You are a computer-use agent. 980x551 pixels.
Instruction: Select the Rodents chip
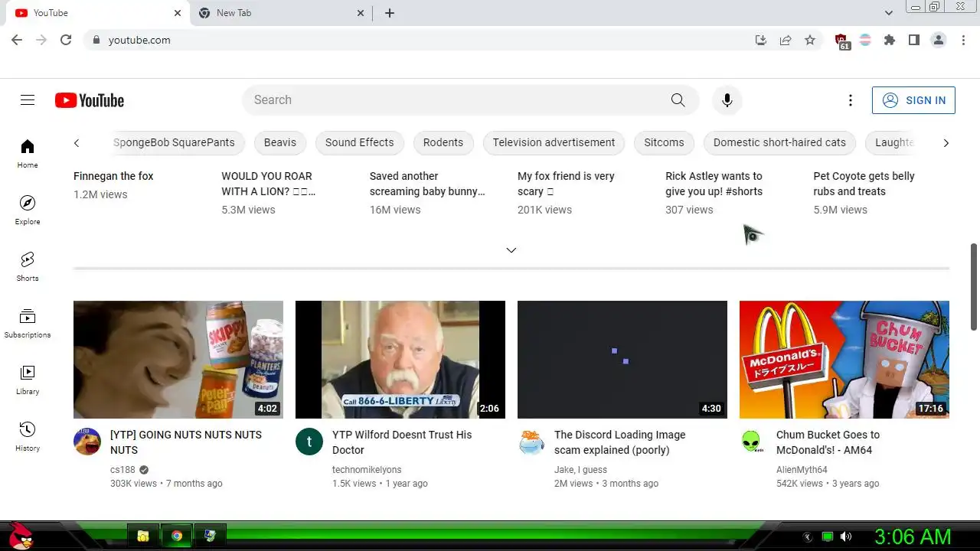click(443, 142)
